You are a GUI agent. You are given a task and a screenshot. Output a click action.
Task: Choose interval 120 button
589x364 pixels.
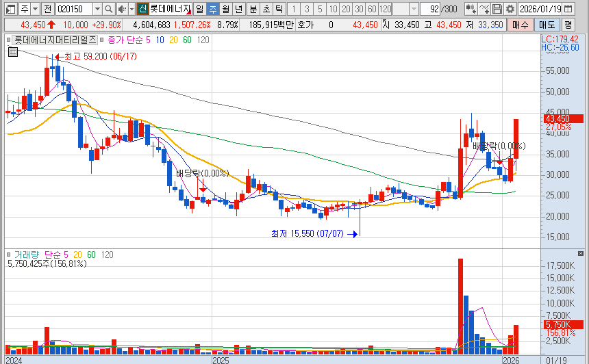[385, 9]
